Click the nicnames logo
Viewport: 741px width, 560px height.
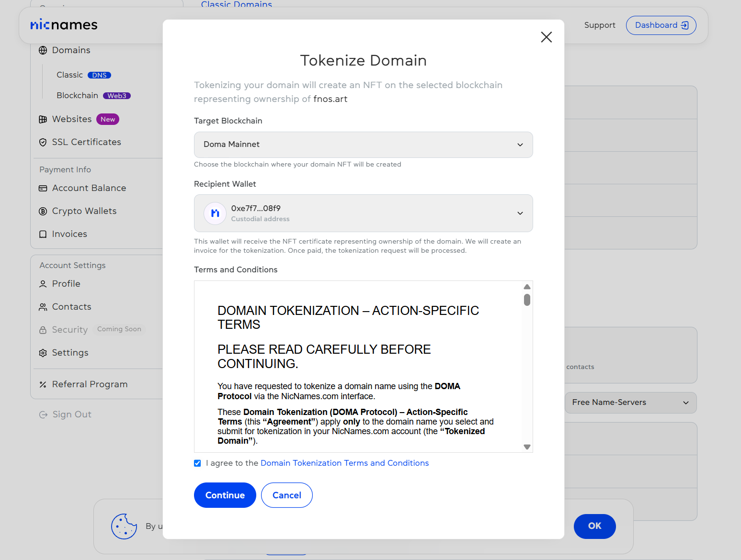click(64, 25)
